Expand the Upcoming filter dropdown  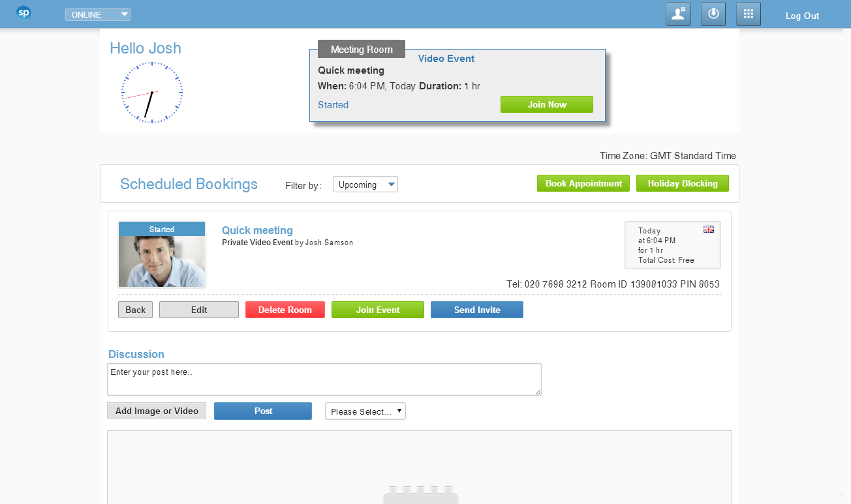pyautogui.click(x=365, y=185)
